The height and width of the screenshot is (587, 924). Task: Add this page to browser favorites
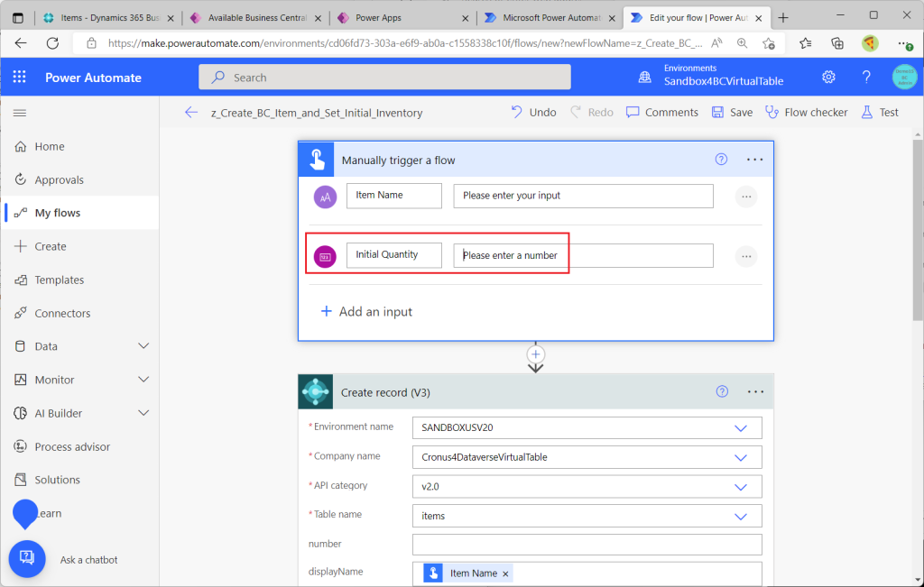pos(769,43)
